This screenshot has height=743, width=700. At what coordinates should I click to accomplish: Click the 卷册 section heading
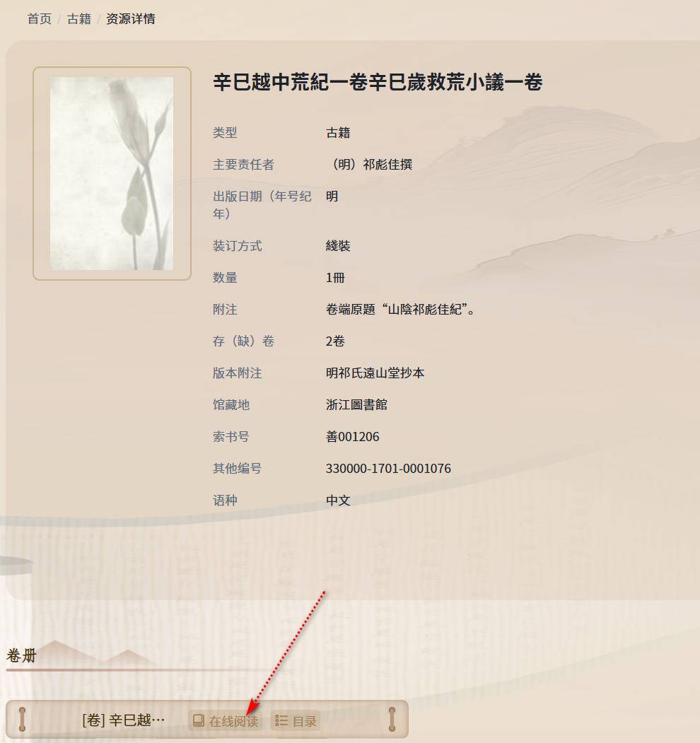point(21,656)
